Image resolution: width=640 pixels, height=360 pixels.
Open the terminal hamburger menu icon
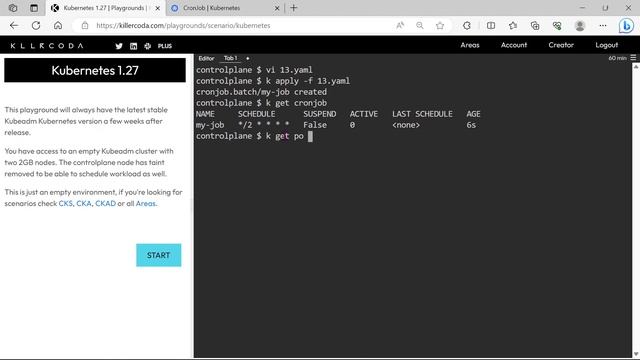point(633,58)
